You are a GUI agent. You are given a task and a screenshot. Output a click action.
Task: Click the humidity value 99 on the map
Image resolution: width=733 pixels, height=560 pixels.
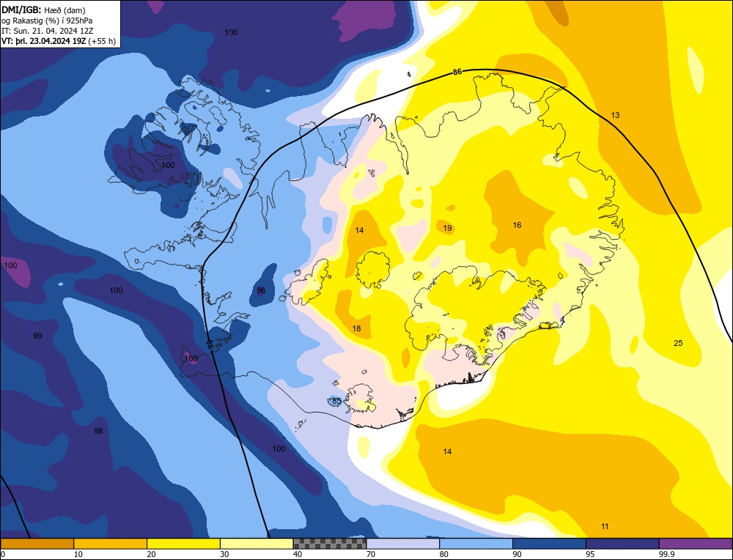37,336
